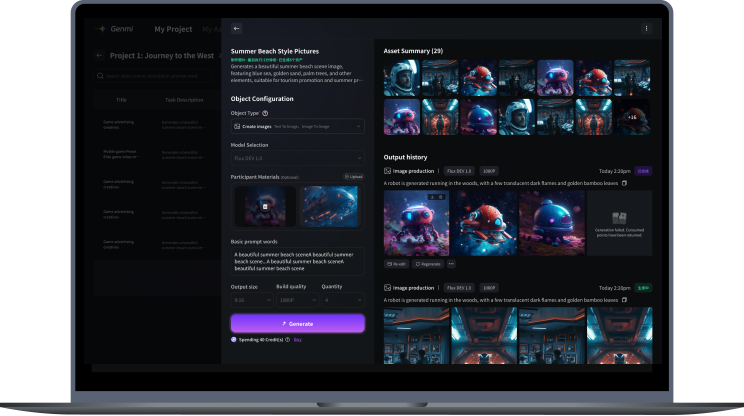
Task: Click into the Basic prompt words text field
Action: 297,261
